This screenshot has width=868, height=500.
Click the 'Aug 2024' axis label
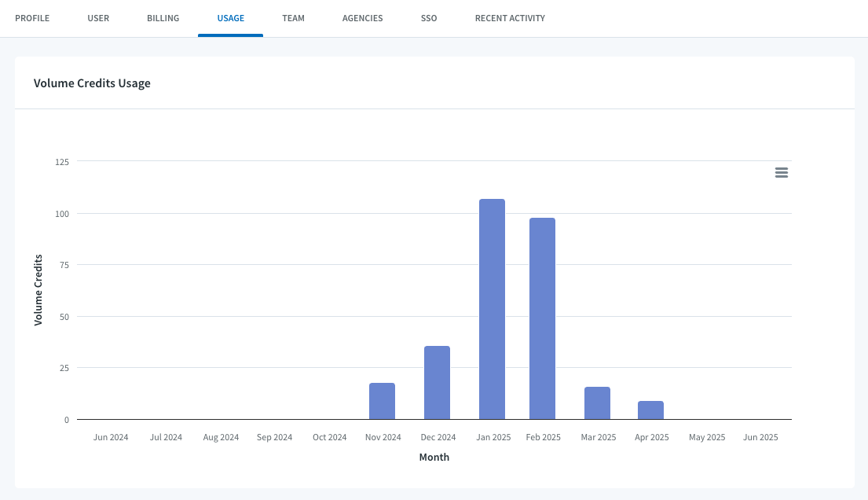point(221,437)
